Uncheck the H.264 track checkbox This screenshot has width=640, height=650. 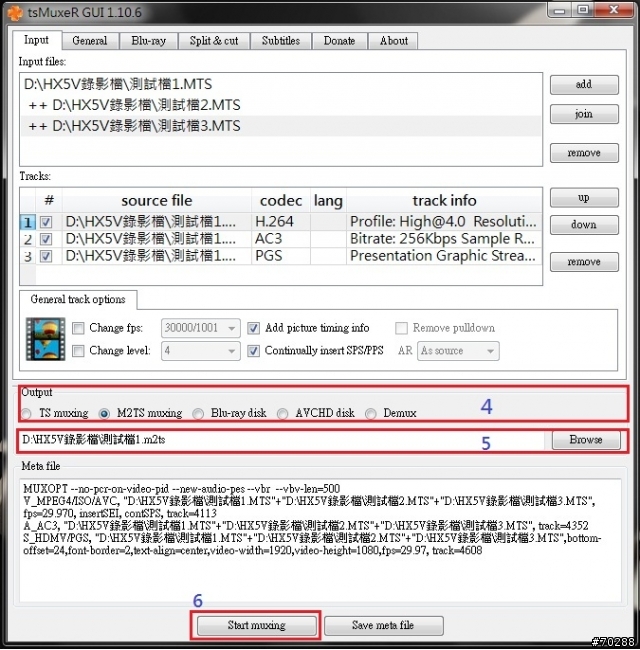pos(46,222)
